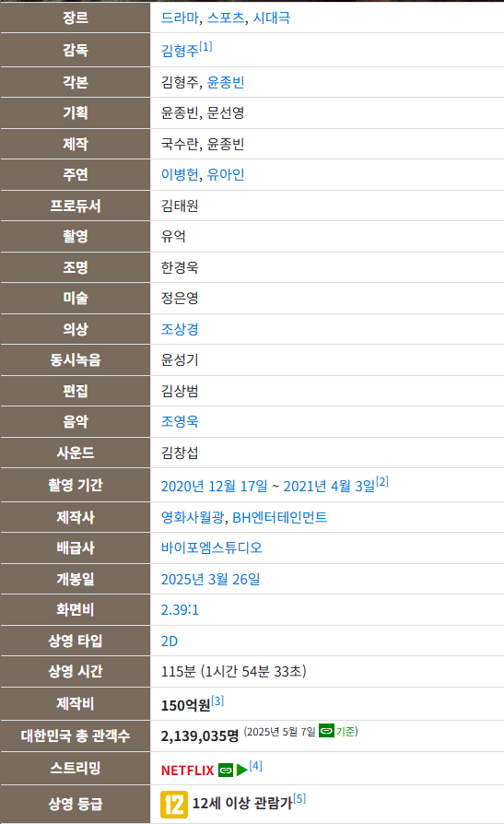Click the green link icon beside 기준
Image resolution: width=504 pixels, height=824 pixels.
click(x=326, y=731)
